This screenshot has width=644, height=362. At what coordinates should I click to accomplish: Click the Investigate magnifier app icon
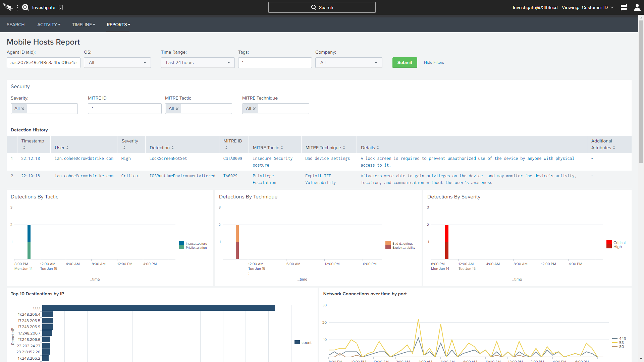[25, 7]
